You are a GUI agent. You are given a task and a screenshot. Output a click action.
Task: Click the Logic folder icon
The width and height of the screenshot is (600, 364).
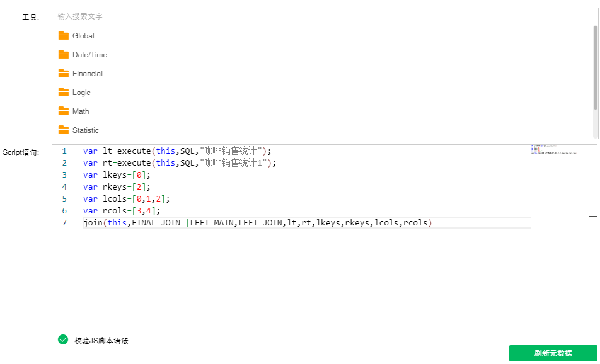pyautogui.click(x=65, y=93)
